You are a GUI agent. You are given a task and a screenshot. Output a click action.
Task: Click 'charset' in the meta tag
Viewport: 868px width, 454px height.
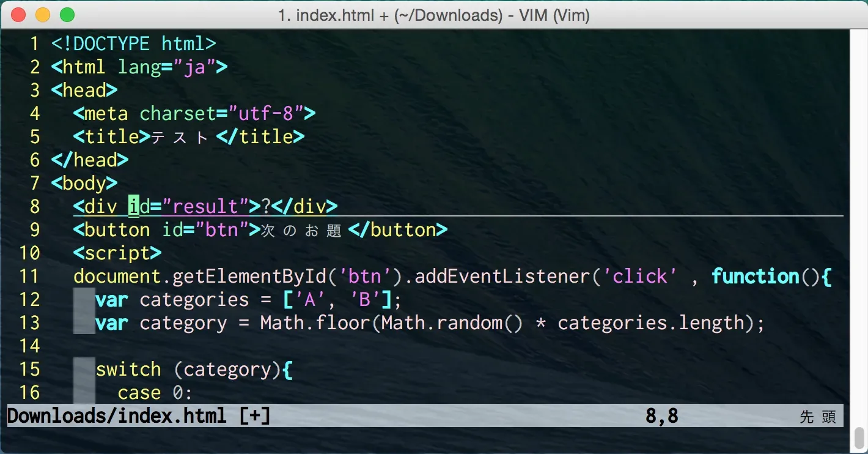(178, 114)
